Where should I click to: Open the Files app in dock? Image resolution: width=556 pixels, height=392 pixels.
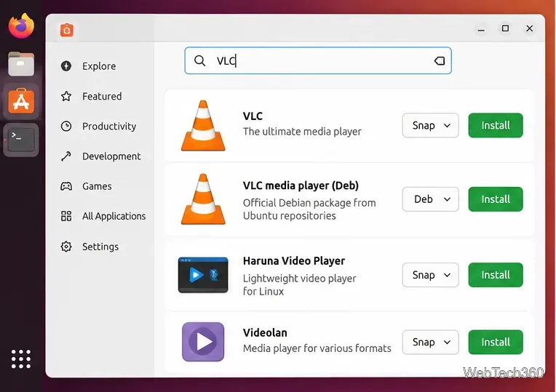point(21,64)
